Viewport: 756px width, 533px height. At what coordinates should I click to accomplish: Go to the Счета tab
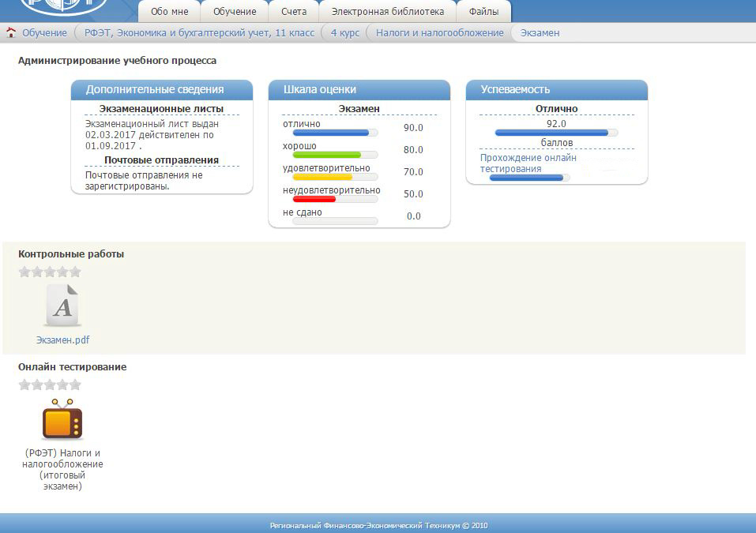click(293, 12)
